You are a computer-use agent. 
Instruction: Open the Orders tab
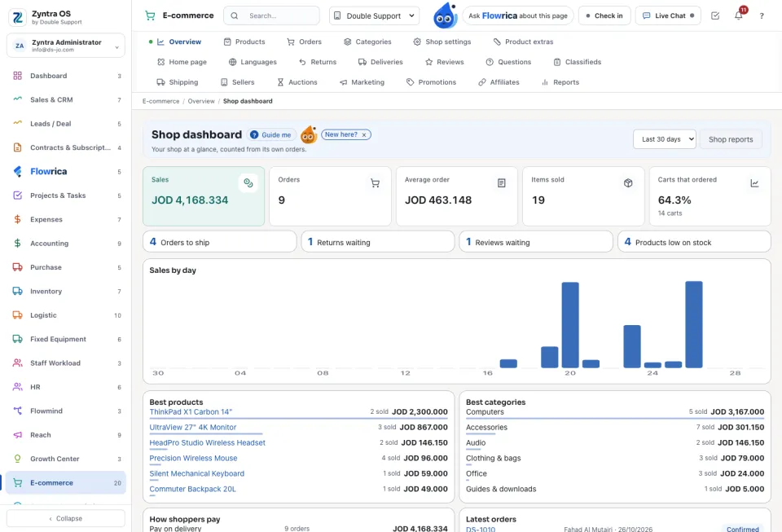pos(304,42)
